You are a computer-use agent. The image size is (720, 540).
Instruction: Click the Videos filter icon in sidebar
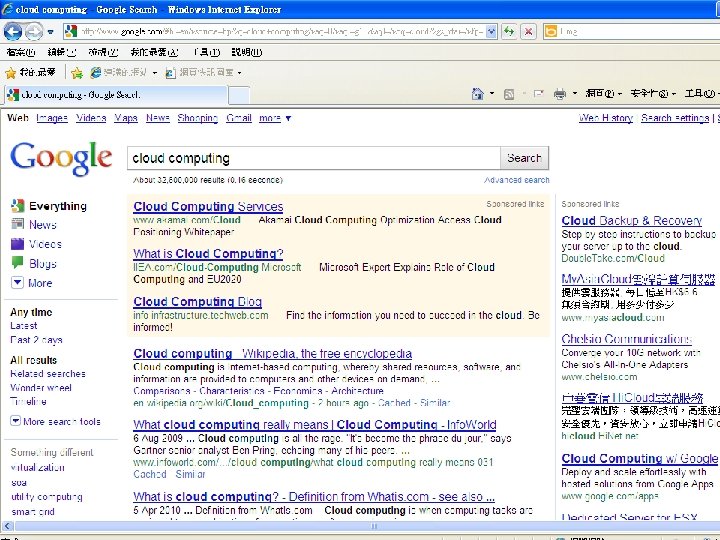coord(17,244)
